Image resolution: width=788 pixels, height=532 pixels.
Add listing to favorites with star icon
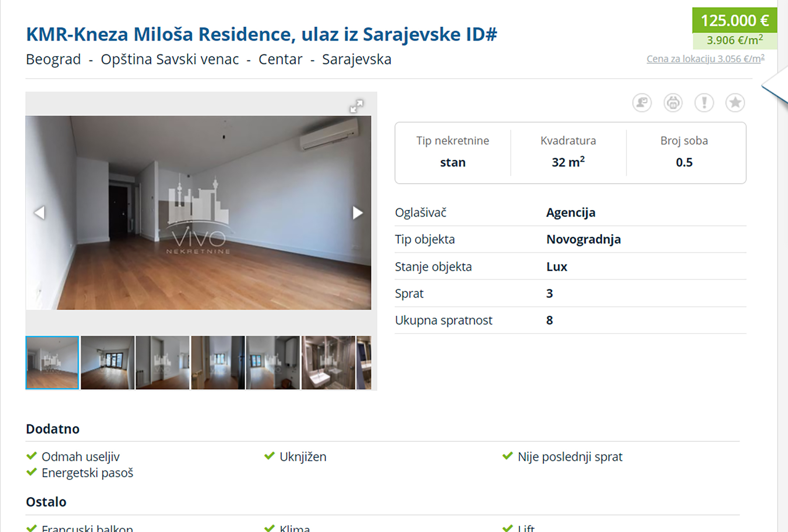735,103
